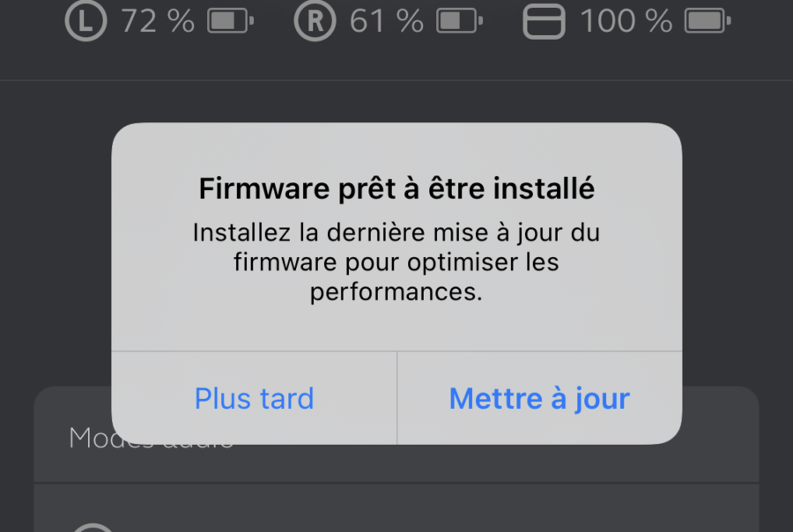Tap the charging case icon
793x532 pixels.
pyautogui.click(x=544, y=21)
